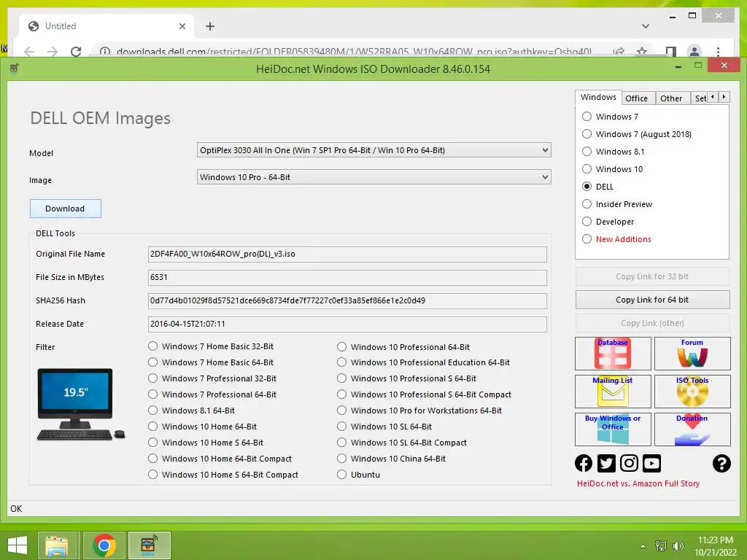Switch to the Windows tab

(x=598, y=97)
